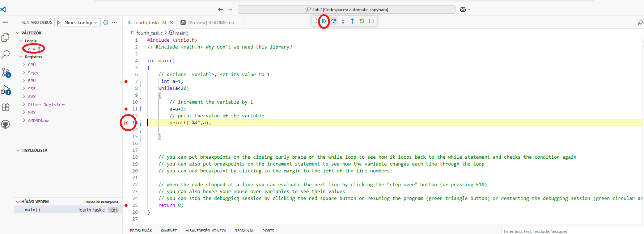
Task: Collapse the Locals variables section
Action: (x=21, y=41)
